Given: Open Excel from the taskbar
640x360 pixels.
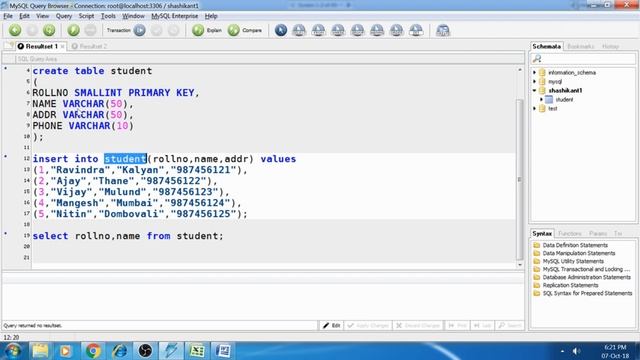Looking at the screenshot, I should [x=198, y=351].
